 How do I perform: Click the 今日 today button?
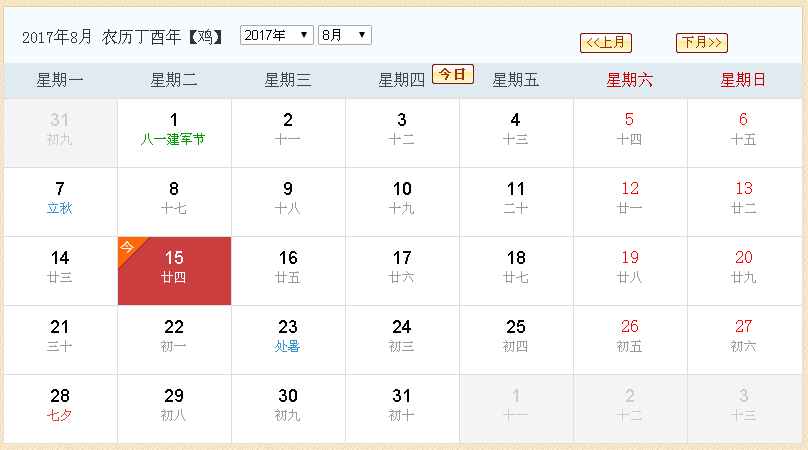pyautogui.click(x=452, y=74)
